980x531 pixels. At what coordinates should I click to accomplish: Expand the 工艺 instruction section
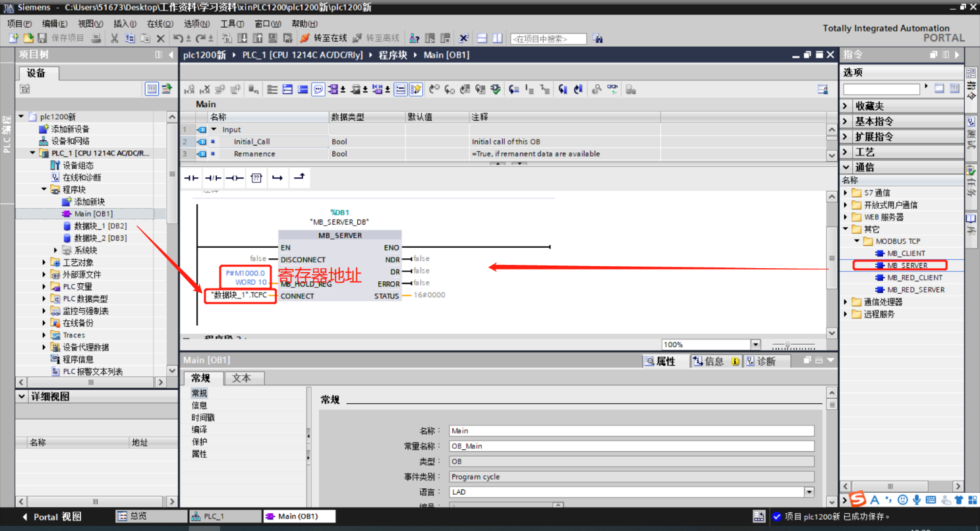click(846, 152)
